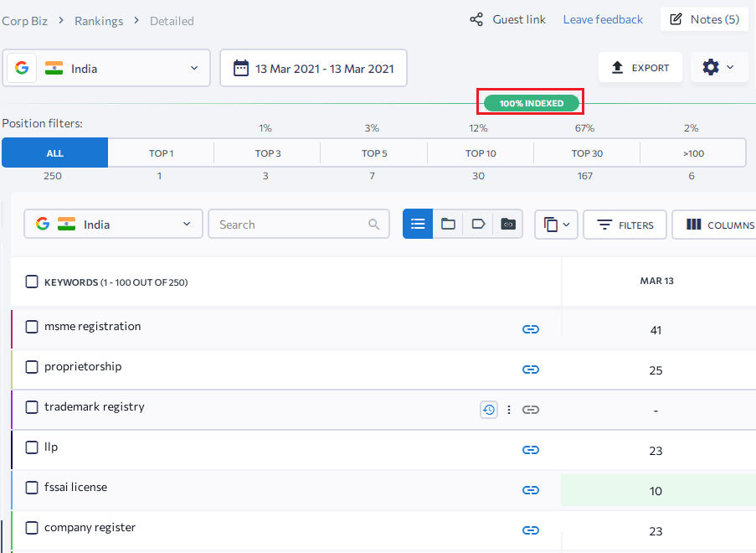Viewport: 756px width, 553px height.
Task: Click the Guest link share icon
Action: tap(476, 20)
